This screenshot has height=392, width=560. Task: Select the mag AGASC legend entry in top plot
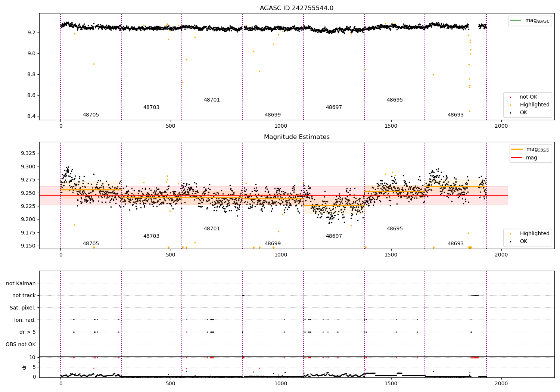click(x=530, y=21)
